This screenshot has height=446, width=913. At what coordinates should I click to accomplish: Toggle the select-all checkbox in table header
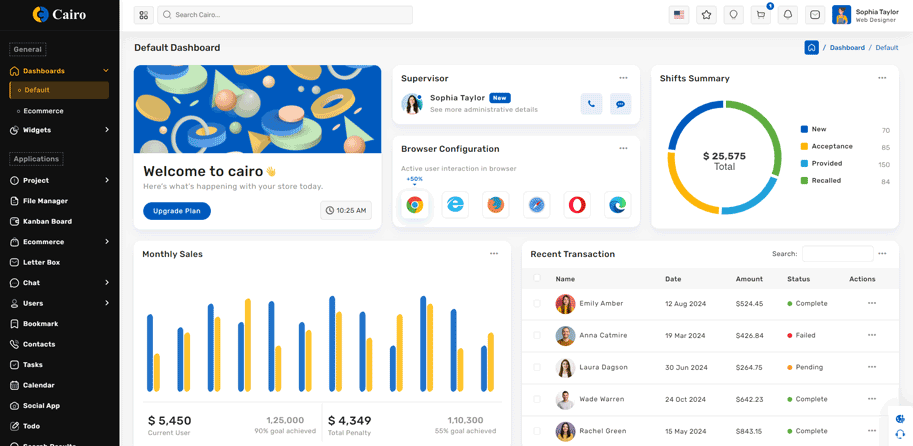pyautogui.click(x=537, y=279)
